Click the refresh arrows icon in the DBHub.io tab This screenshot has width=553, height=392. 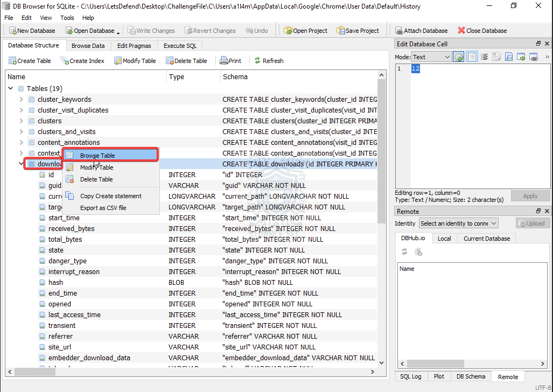pos(404,251)
